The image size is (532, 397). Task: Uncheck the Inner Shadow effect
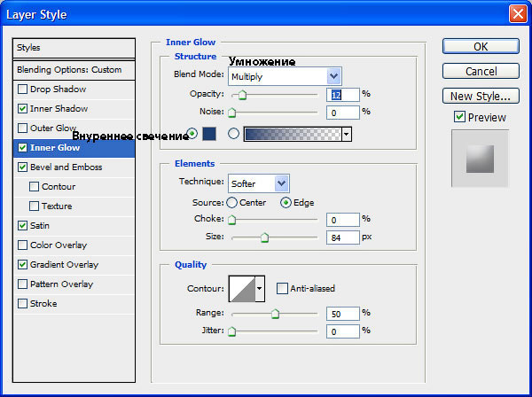coord(22,108)
